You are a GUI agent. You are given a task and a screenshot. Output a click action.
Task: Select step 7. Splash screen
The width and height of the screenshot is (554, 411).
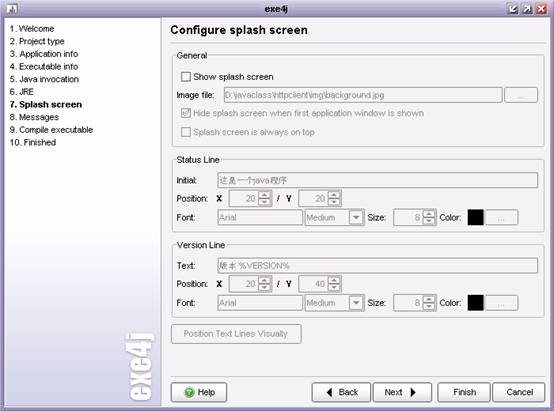[46, 105]
